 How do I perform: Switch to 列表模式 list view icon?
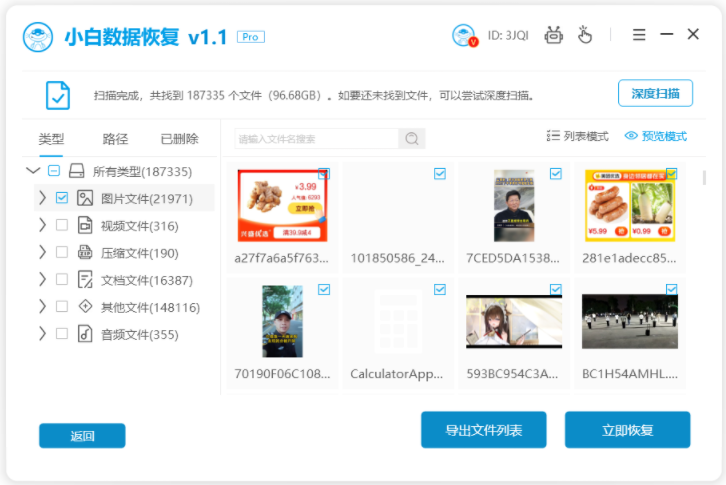553,136
